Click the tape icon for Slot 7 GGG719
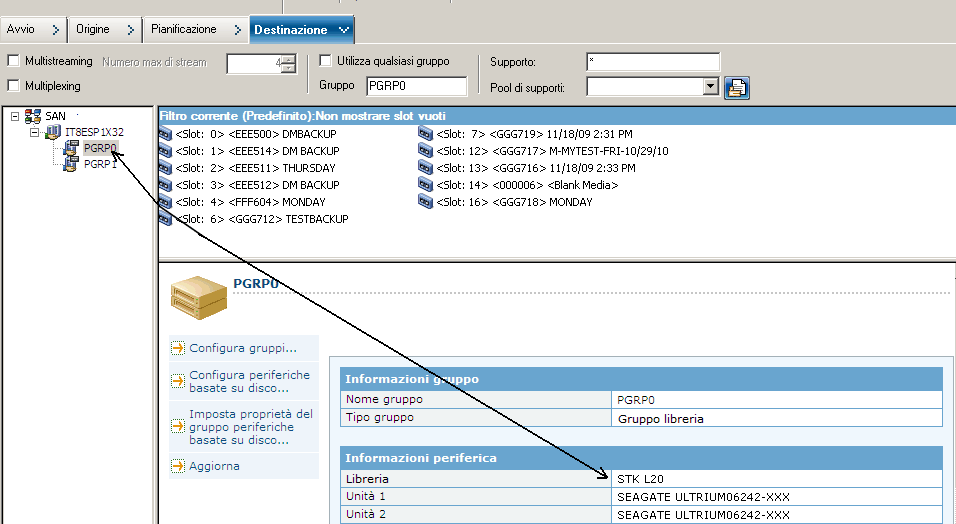The image size is (956, 524). 426,134
